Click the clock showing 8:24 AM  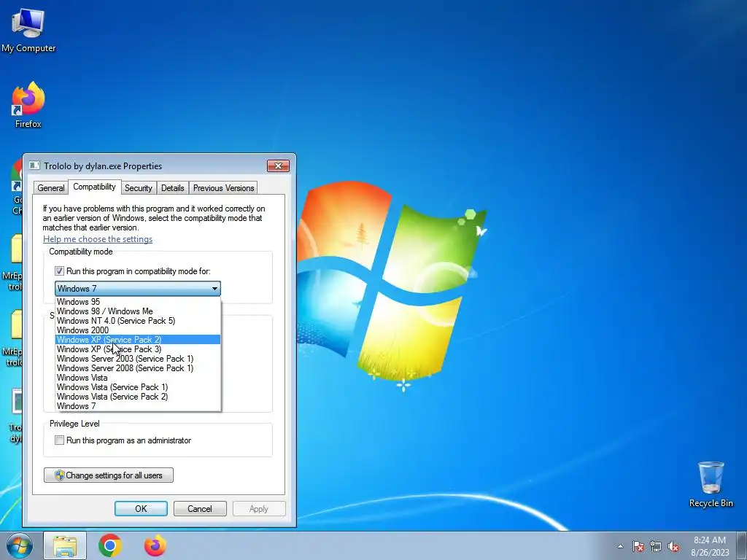click(710, 546)
